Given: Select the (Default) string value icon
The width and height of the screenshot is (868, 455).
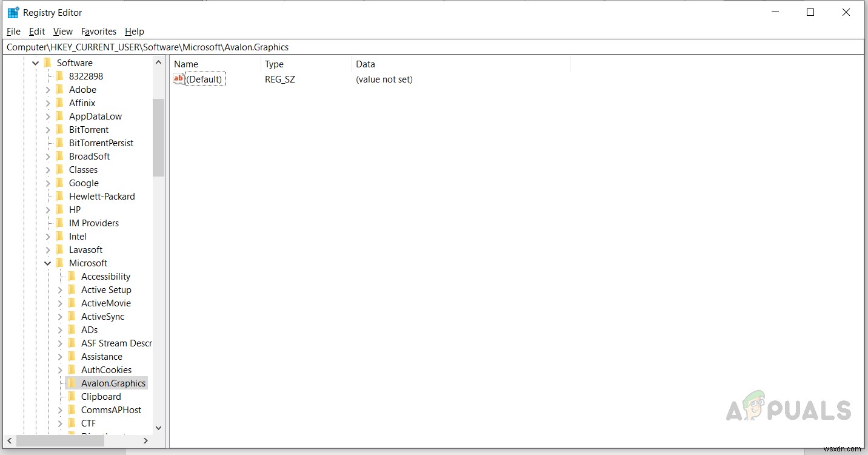Looking at the screenshot, I should (178, 79).
